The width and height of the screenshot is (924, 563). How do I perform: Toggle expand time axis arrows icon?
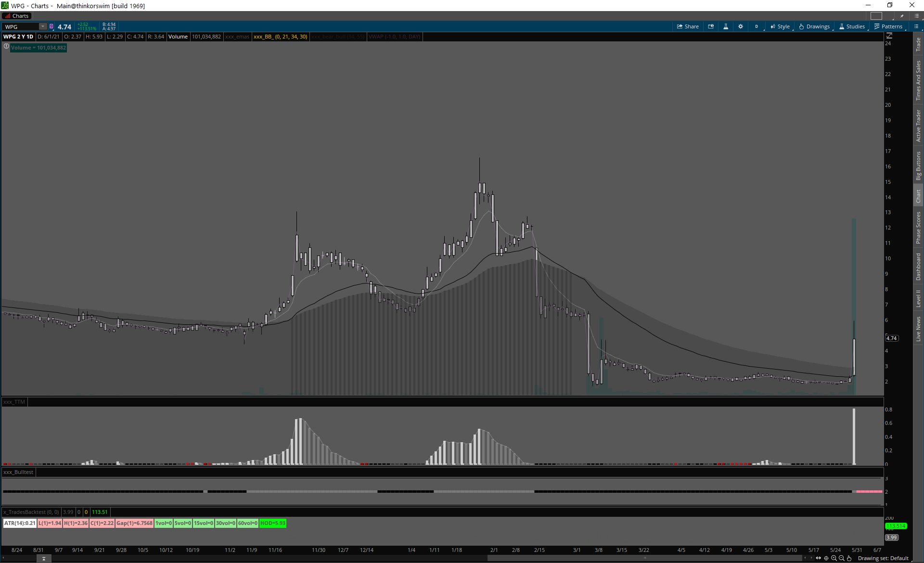coord(819,558)
